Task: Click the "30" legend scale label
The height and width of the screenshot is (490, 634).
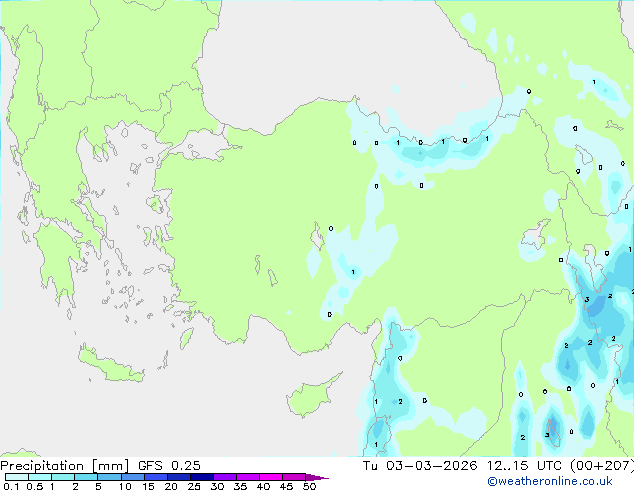Action: pyautogui.click(x=217, y=486)
